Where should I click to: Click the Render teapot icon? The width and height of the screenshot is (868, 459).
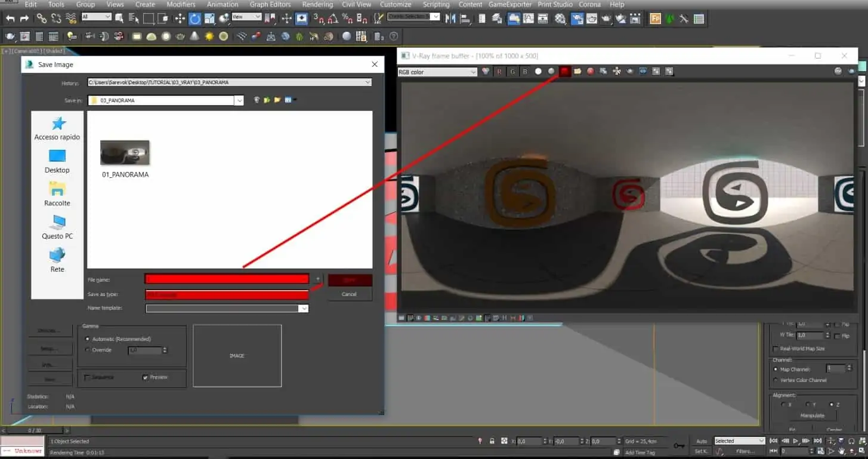(607, 19)
